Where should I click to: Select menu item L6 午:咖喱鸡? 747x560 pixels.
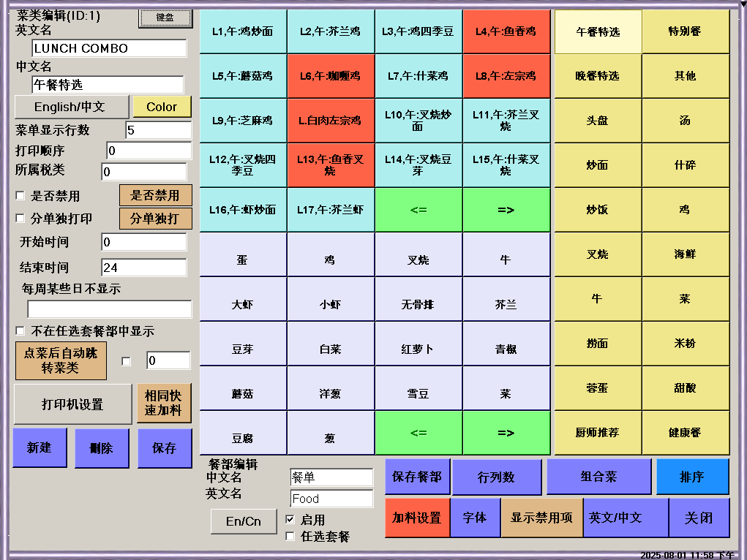tap(331, 76)
